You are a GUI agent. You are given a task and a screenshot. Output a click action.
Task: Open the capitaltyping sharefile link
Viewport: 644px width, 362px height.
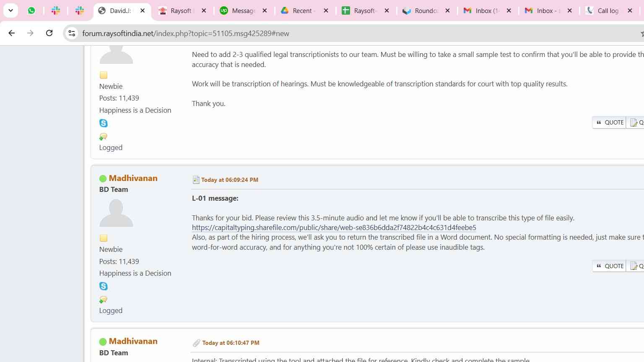[x=334, y=228]
